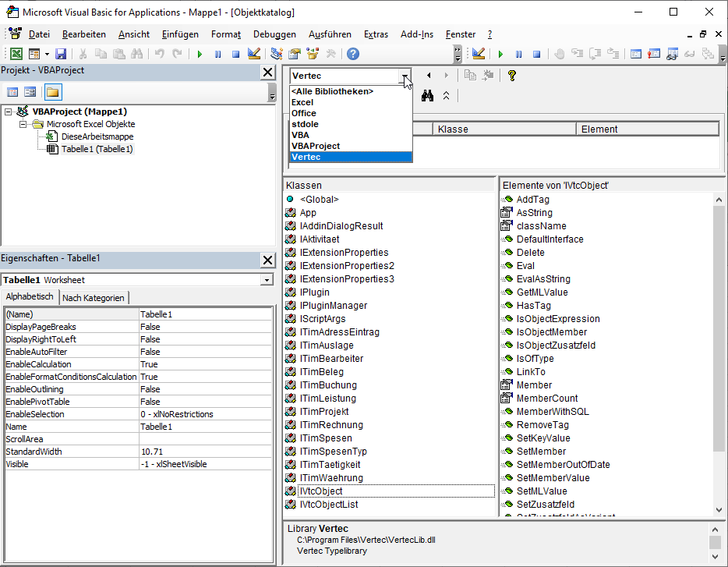Image resolution: width=728 pixels, height=567 pixels.
Task: Click the Go Back arrow in Object Browser
Action: (x=428, y=76)
